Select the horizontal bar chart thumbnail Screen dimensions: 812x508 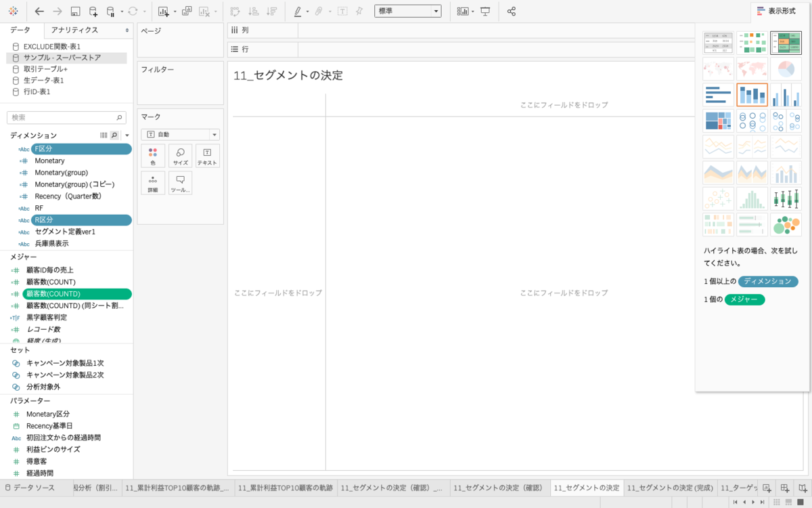point(719,95)
